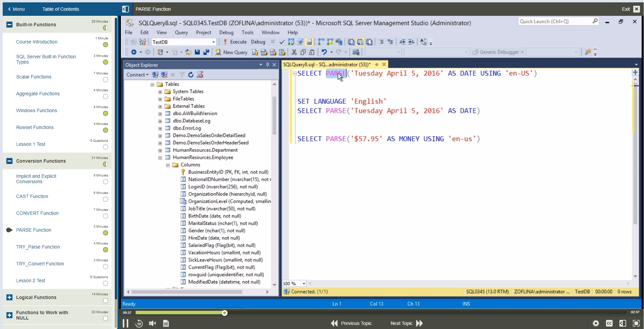Open the Query menu
This screenshot has width=644, height=329.
pos(181,32)
